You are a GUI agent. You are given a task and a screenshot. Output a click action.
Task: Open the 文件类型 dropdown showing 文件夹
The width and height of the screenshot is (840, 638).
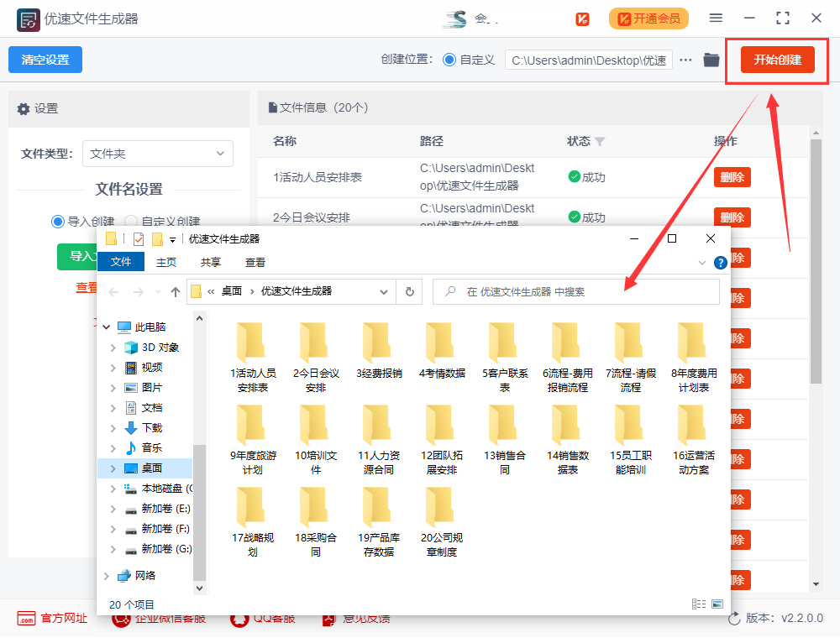point(158,154)
